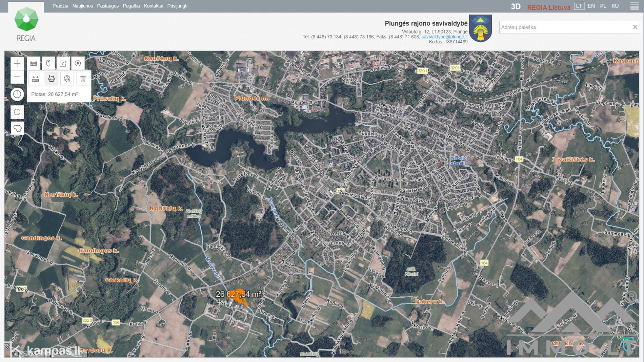Switch language to EN
644x362 pixels.
click(591, 6)
